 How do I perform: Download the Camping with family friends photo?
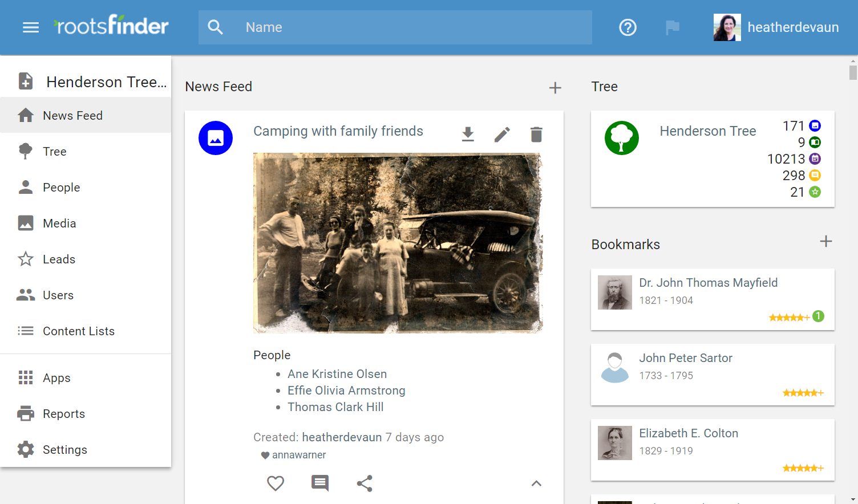(468, 134)
